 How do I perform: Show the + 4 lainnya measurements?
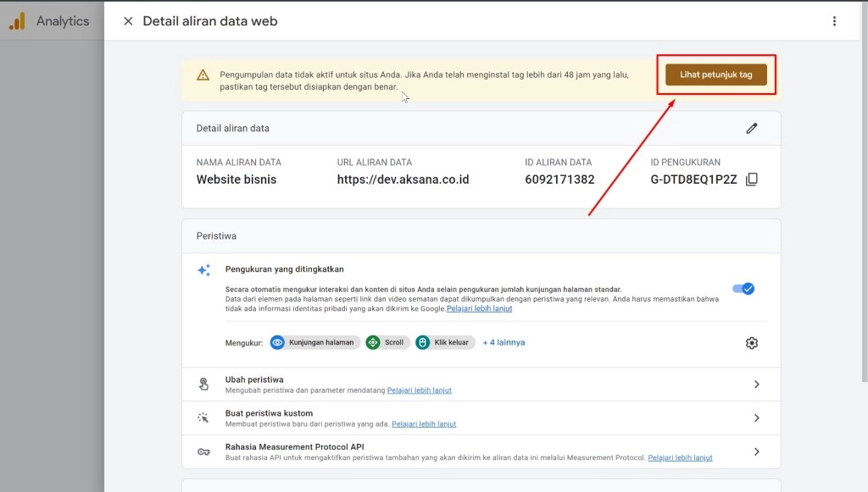(x=504, y=343)
